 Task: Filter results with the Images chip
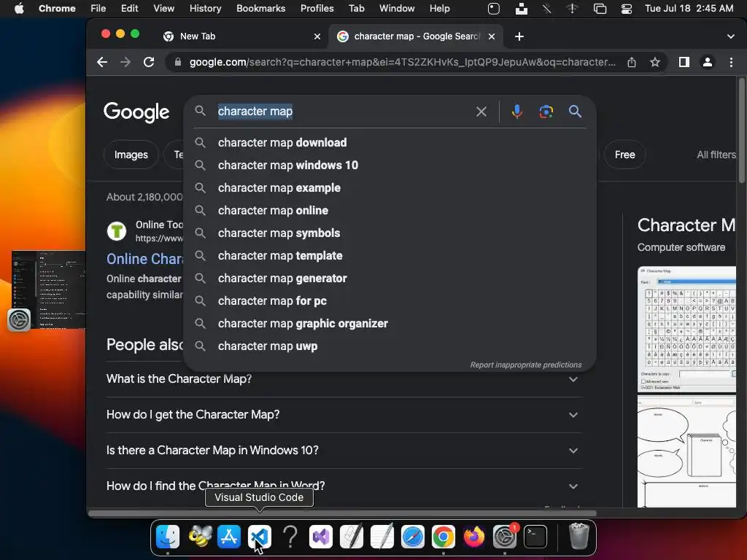coord(131,155)
